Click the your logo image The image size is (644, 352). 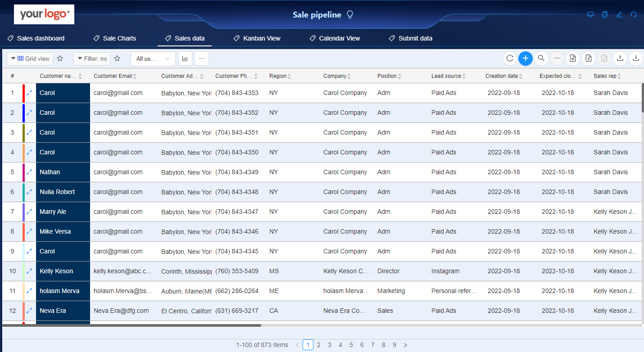tap(44, 14)
